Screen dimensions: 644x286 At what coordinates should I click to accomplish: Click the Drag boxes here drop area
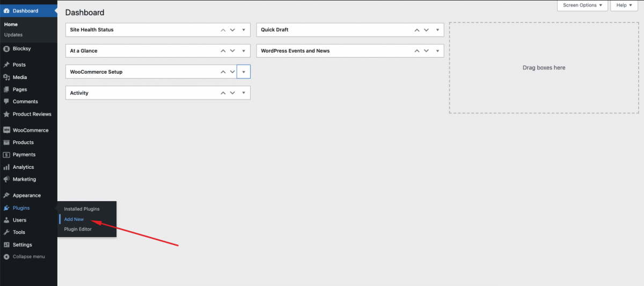click(544, 68)
